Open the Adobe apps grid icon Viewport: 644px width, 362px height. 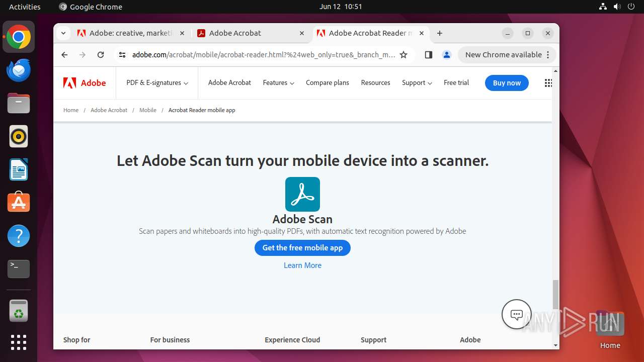pyautogui.click(x=548, y=83)
